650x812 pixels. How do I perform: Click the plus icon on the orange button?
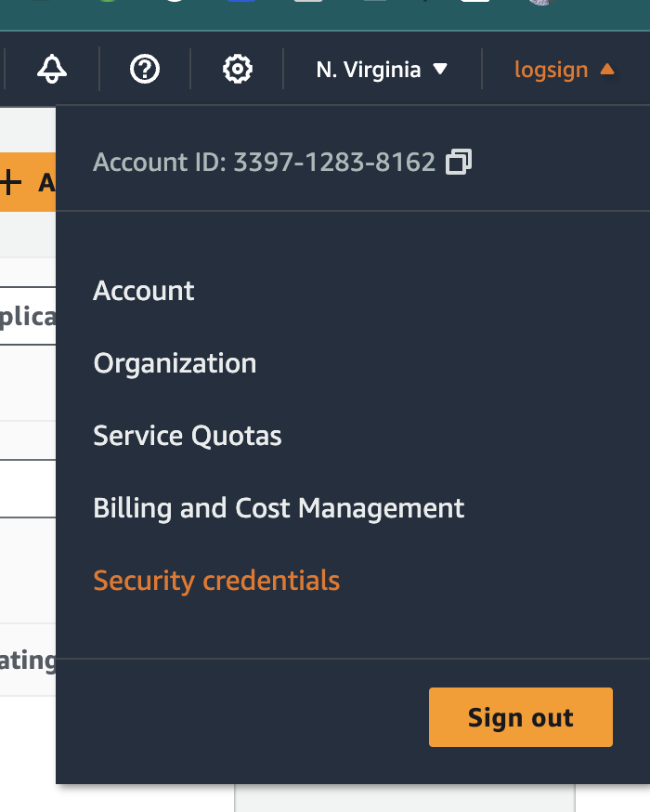tap(10, 182)
